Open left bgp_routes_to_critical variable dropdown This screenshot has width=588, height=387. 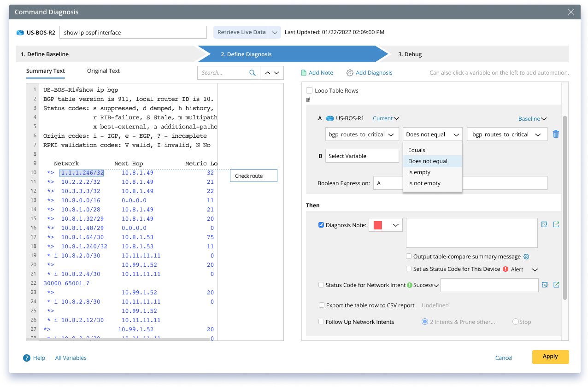pyautogui.click(x=362, y=135)
